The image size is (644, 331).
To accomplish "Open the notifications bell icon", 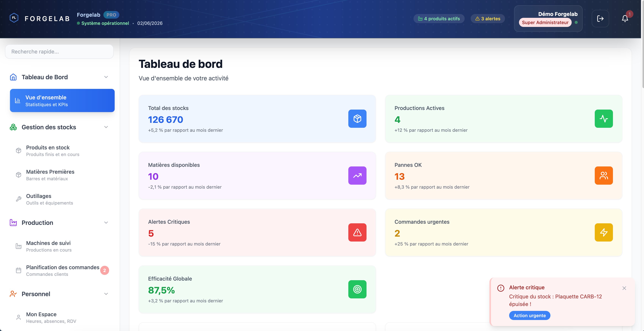I will pyautogui.click(x=625, y=19).
